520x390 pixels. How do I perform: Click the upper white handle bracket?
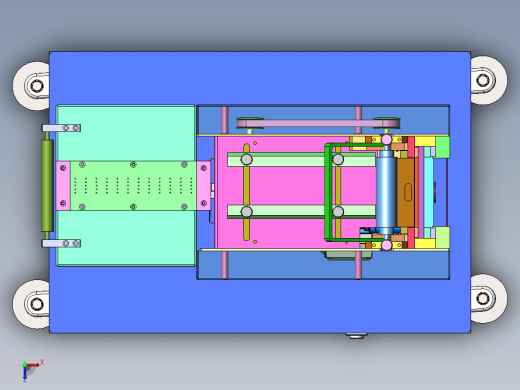(61, 128)
